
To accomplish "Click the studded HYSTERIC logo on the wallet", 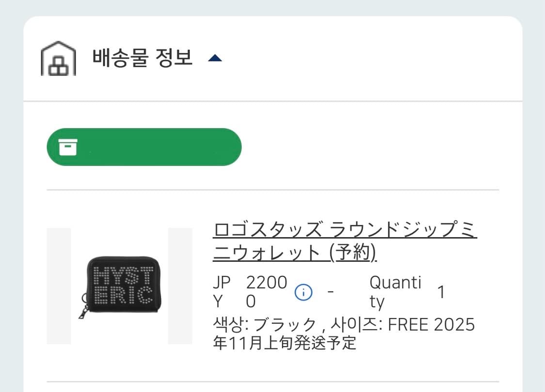I will pos(122,285).
